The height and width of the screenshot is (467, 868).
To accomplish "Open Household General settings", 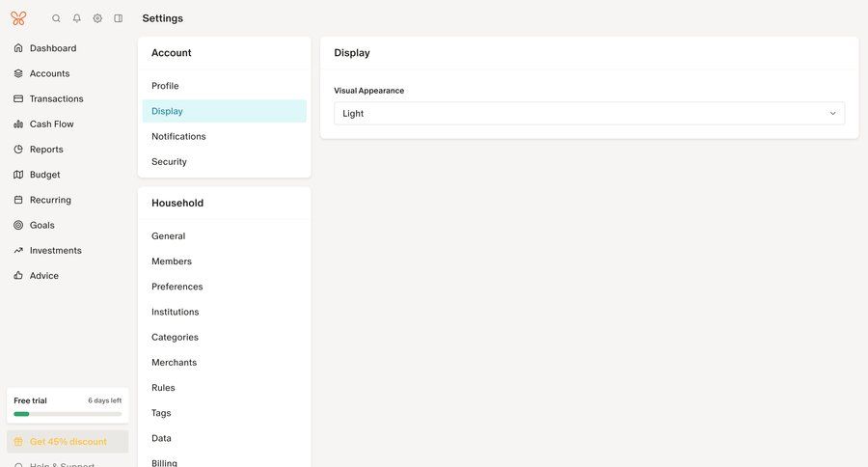I will pos(224,236).
